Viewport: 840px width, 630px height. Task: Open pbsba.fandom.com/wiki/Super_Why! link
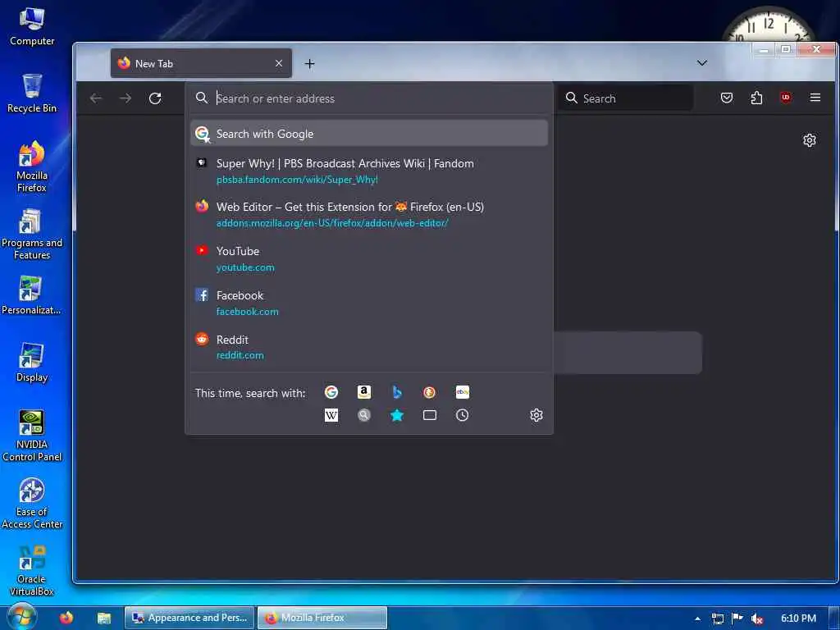pyautogui.click(x=297, y=180)
